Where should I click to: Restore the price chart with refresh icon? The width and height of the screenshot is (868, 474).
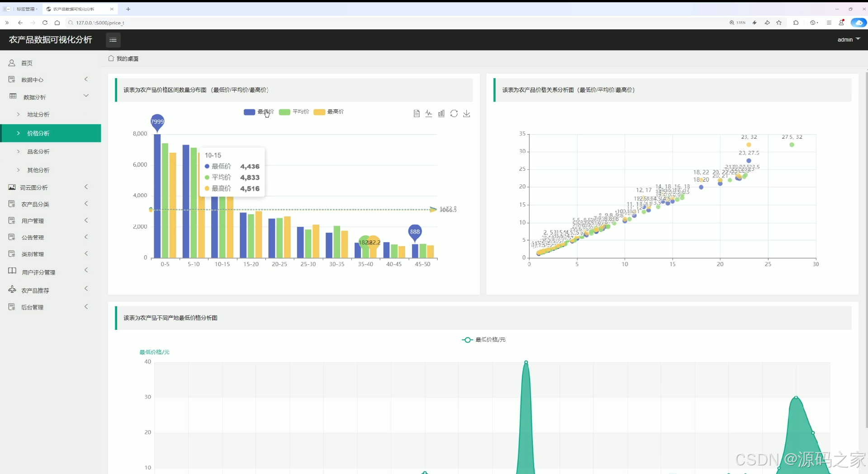454,113
